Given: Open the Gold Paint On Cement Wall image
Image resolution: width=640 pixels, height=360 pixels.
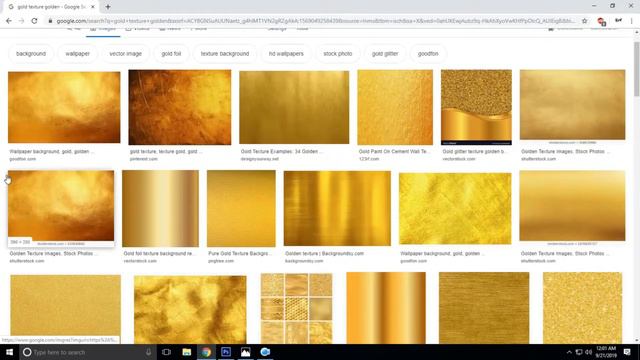Looking at the screenshot, I should tap(395, 107).
